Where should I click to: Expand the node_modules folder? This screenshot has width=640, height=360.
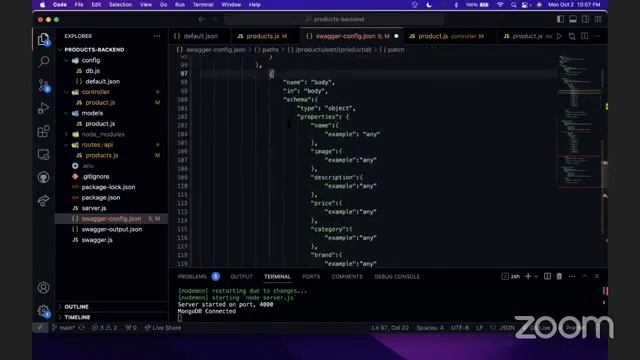coord(102,134)
